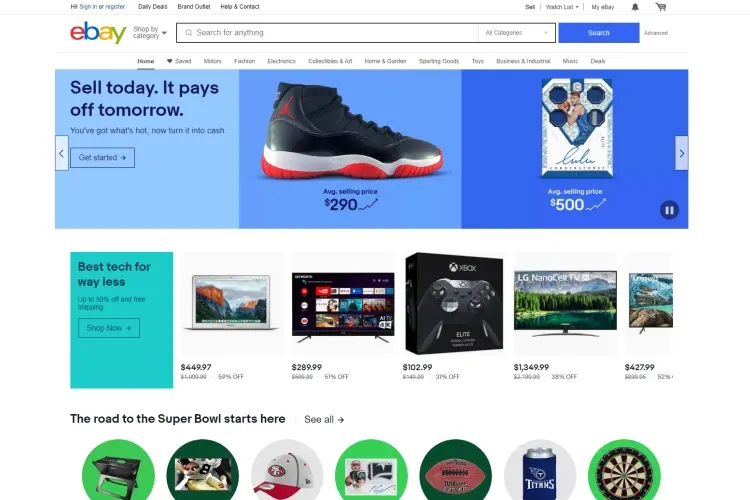Go to previous banner slide arrow

click(61, 153)
